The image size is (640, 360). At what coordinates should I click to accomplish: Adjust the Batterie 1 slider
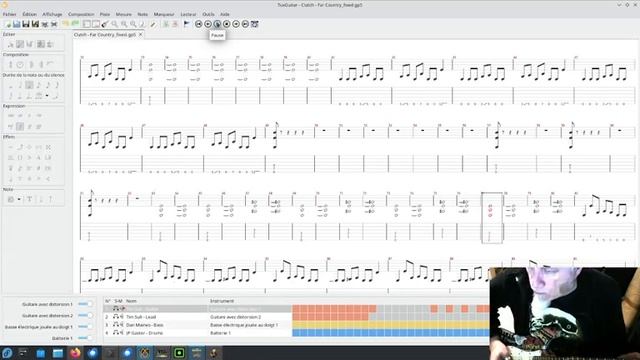(x=85, y=338)
